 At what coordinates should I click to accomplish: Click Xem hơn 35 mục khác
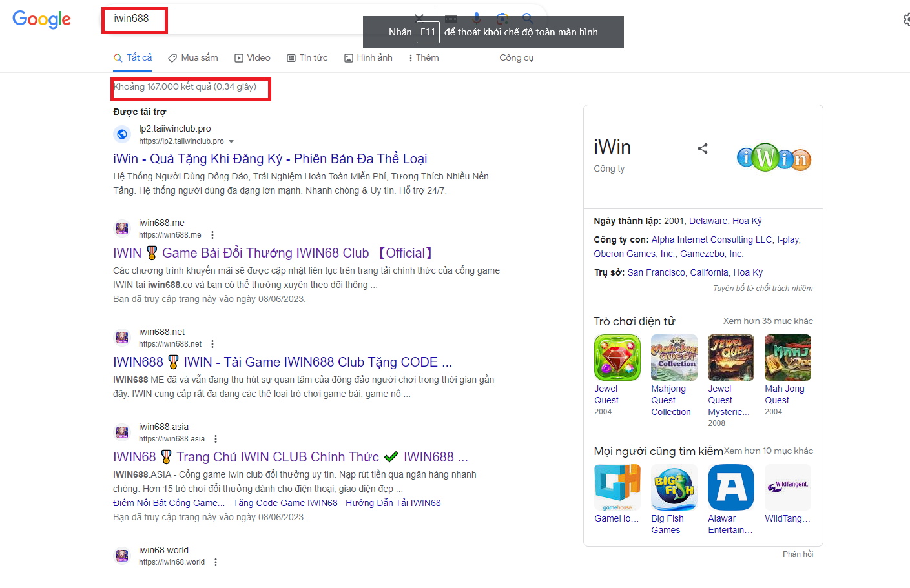(767, 321)
